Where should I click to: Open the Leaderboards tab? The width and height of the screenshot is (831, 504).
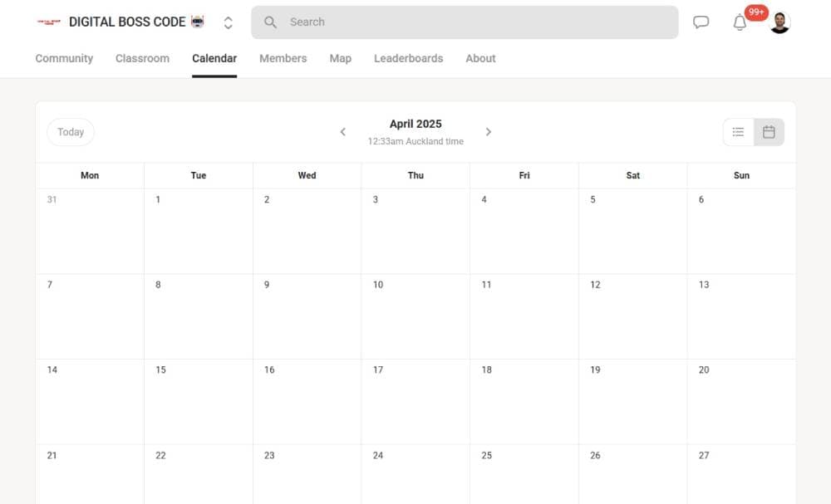[x=409, y=58]
